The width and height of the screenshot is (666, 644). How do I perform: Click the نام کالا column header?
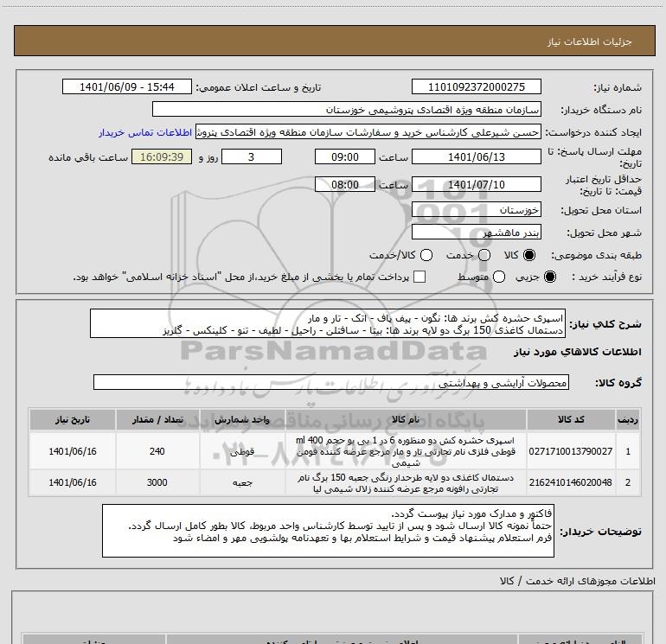pos(406,419)
